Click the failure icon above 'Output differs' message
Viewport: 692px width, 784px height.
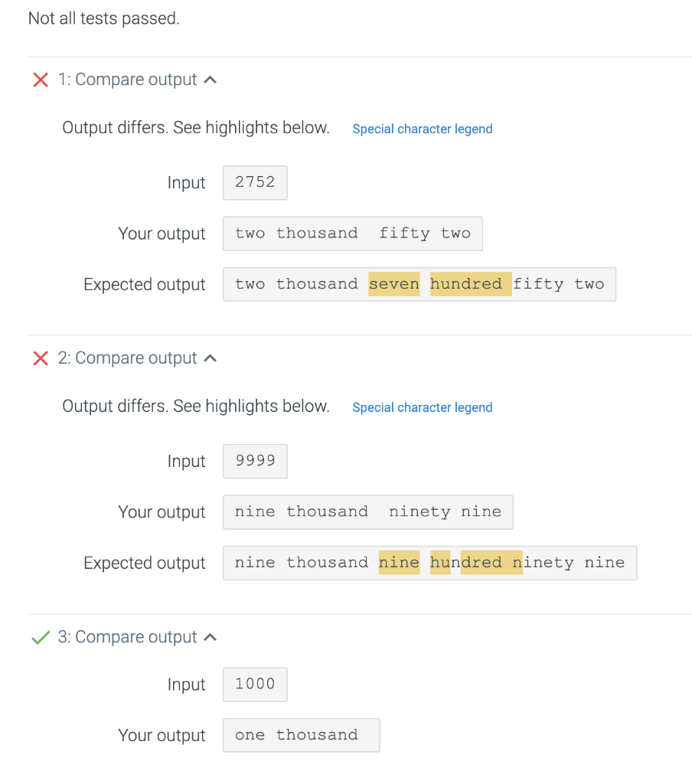tap(41, 79)
